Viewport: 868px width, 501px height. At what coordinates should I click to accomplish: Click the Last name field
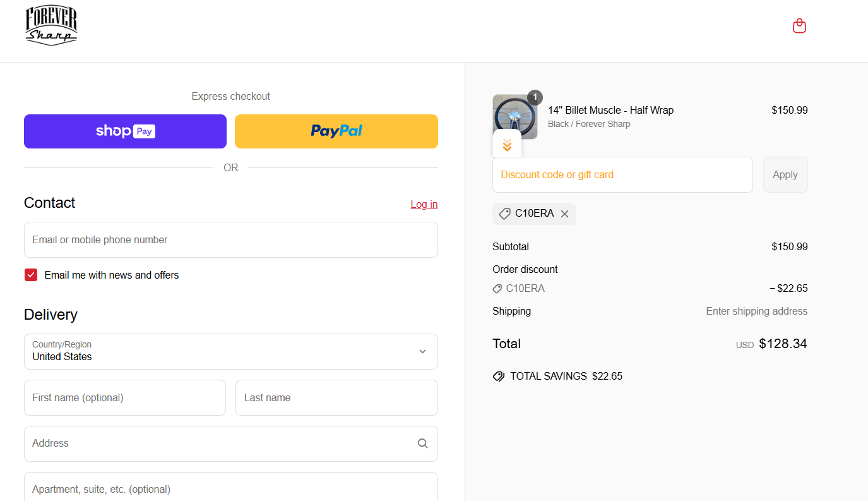coord(336,398)
